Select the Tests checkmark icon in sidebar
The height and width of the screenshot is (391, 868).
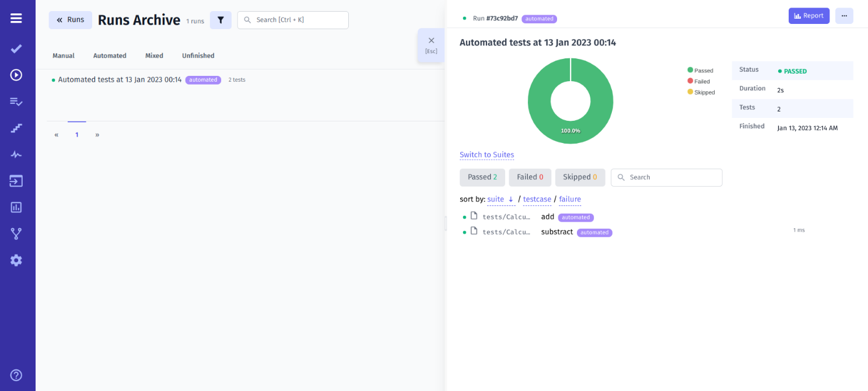pos(16,48)
